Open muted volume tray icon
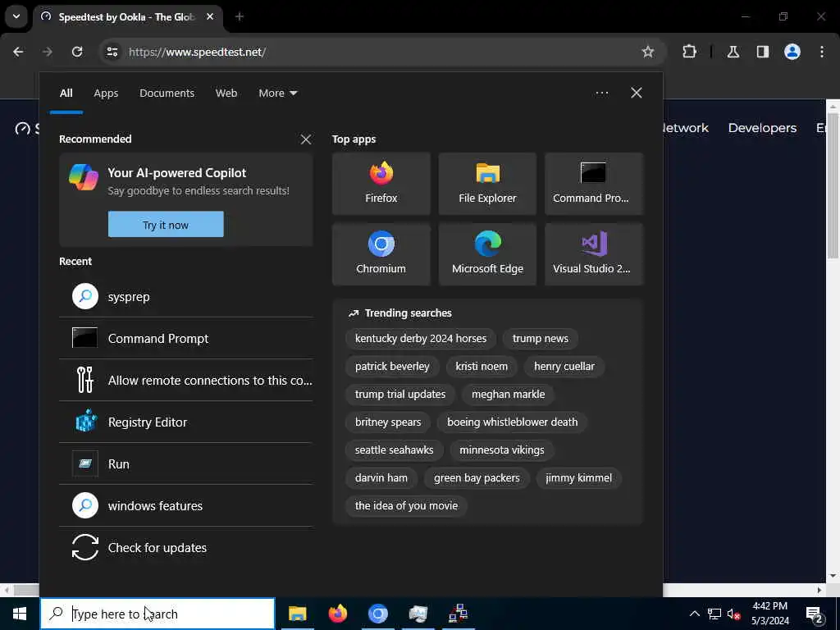 coord(734,614)
